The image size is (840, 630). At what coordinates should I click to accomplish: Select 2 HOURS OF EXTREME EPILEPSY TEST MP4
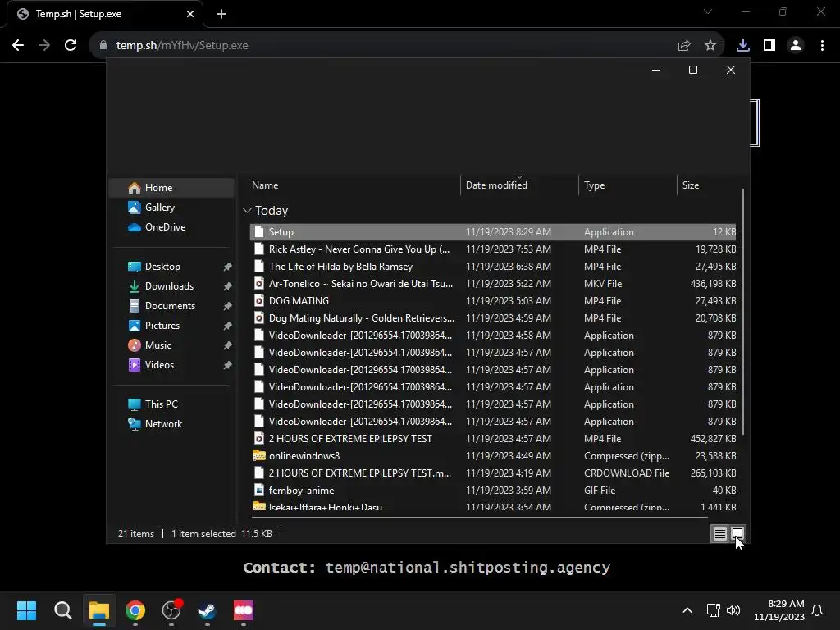click(493, 439)
